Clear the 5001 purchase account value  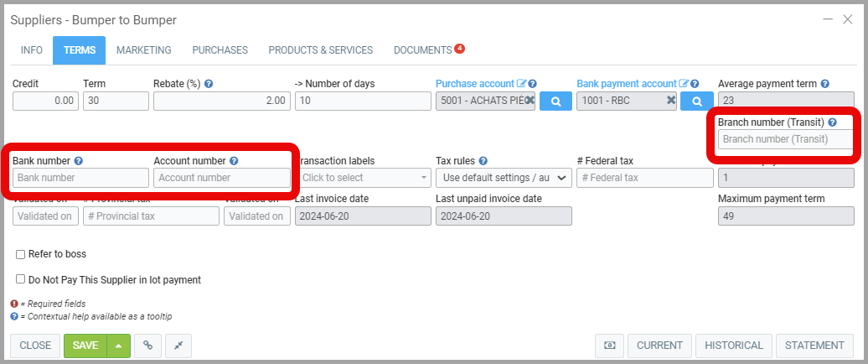(530, 101)
